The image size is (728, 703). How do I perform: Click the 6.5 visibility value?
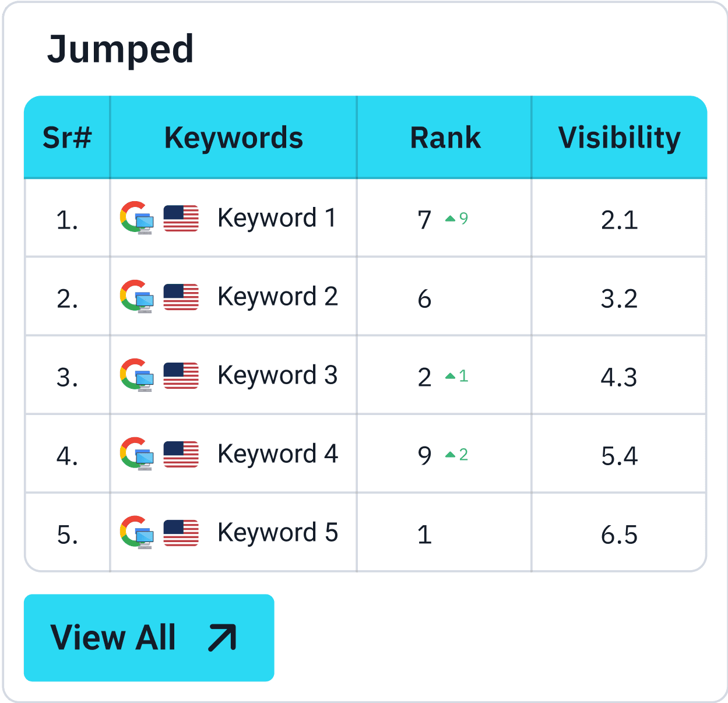pyautogui.click(x=619, y=535)
